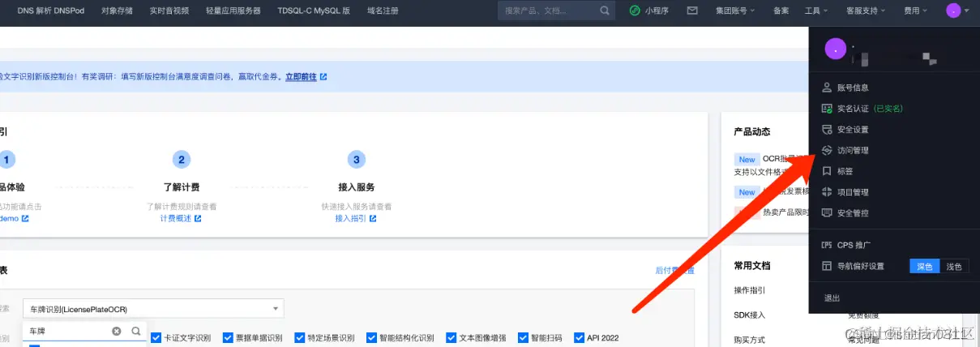Open 备案 in top nav
The image size is (980, 347).
pos(781,11)
